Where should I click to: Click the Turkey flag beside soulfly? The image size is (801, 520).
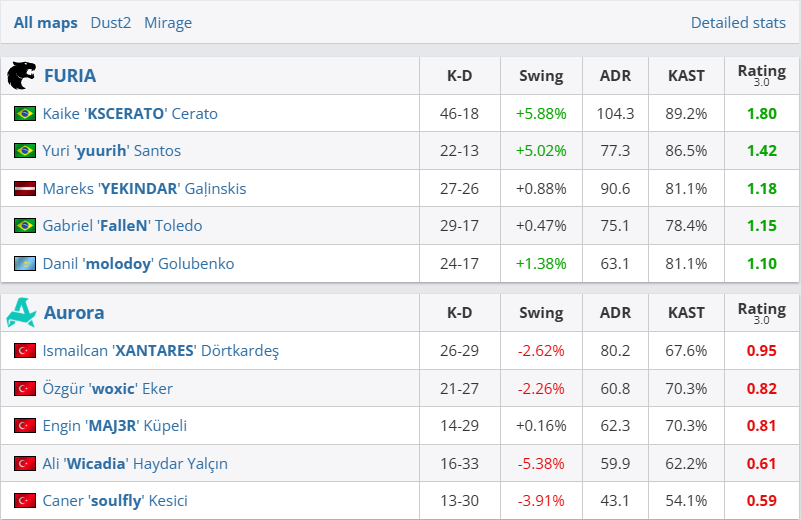click(x=25, y=501)
